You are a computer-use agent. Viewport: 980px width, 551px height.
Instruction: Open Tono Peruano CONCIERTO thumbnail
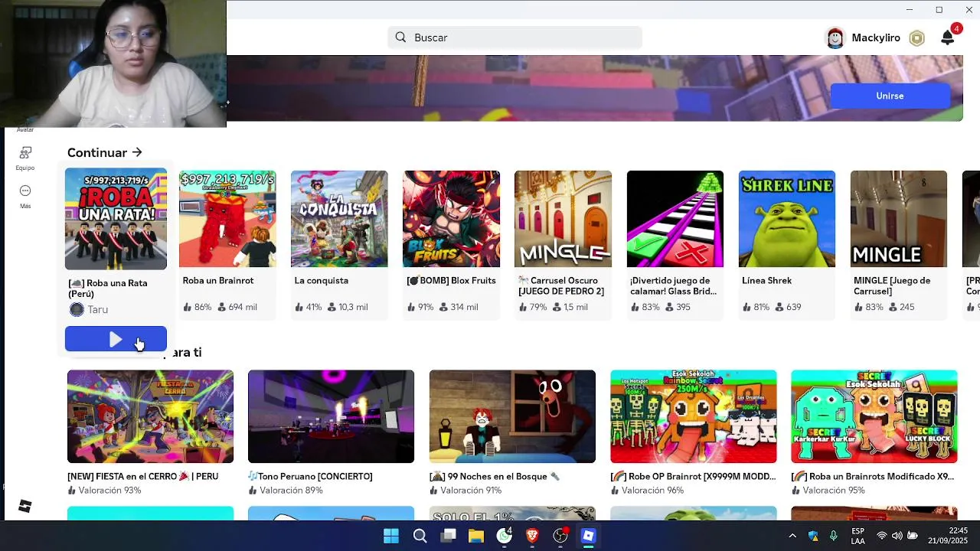pyautogui.click(x=331, y=416)
